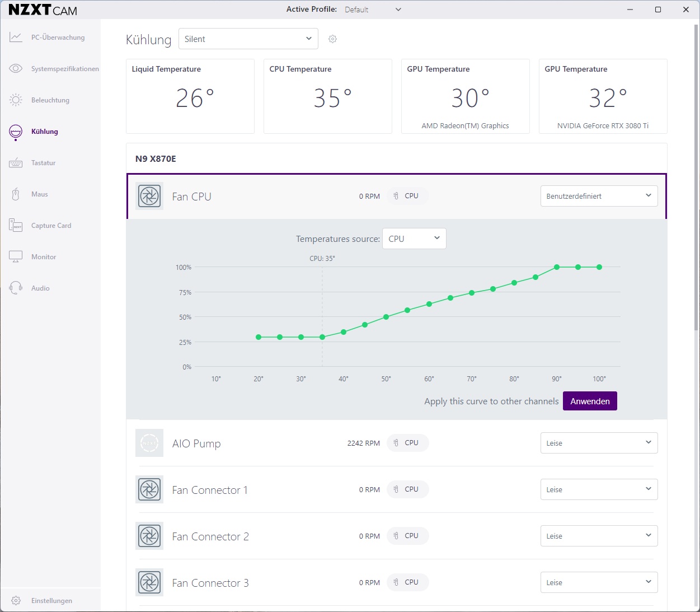
Task: Click CPU source chip on Fan Connector 2 row
Action: click(x=407, y=536)
